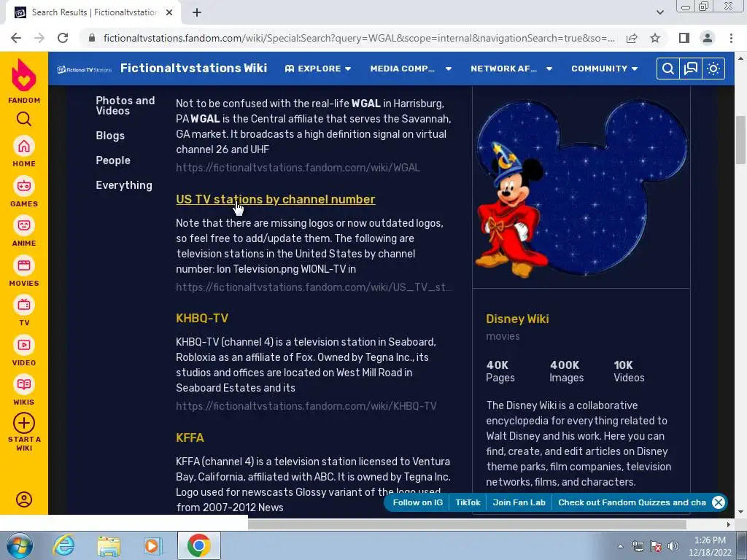Filter results by Photos and Videos
Viewport: 747px width, 560px height.
[125, 105]
